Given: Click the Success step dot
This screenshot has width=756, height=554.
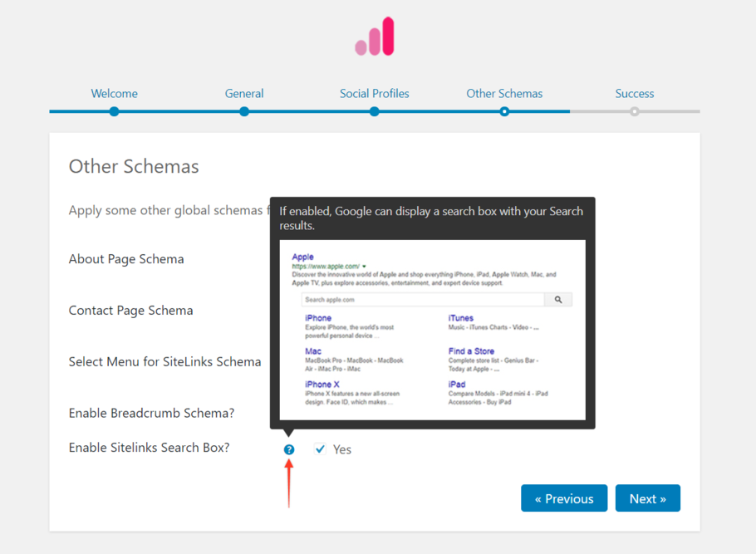Looking at the screenshot, I should click(635, 110).
